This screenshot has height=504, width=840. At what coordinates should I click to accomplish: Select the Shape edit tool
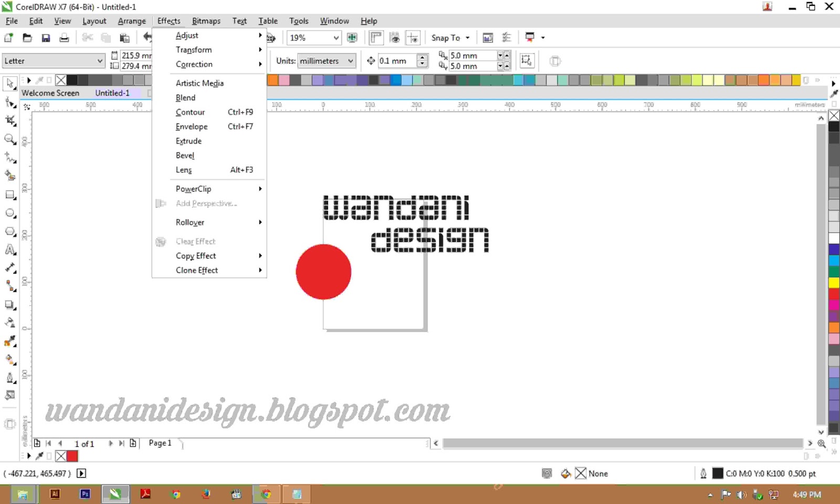[x=10, y=102]
